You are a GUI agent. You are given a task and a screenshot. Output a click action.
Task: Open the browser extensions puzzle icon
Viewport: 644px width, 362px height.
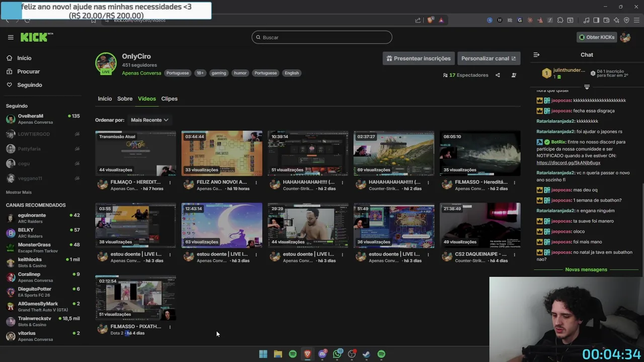pos(560,20)
